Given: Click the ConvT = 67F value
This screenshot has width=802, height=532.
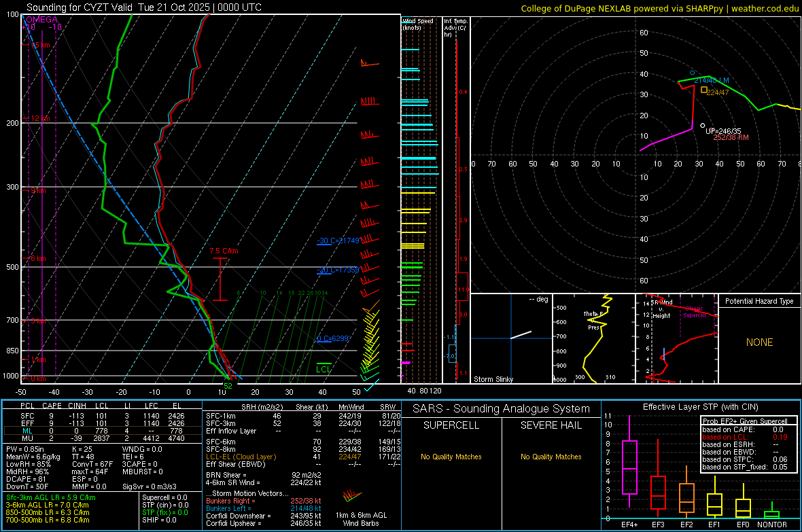Looking at the screenshot, I should 92,464.
